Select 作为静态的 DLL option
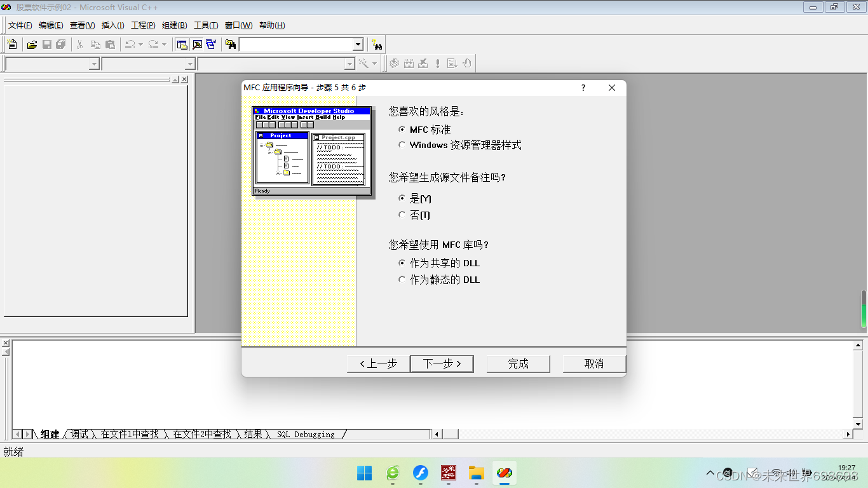The height and width of the screenshot is (488, 868). (x=402, y=279)
